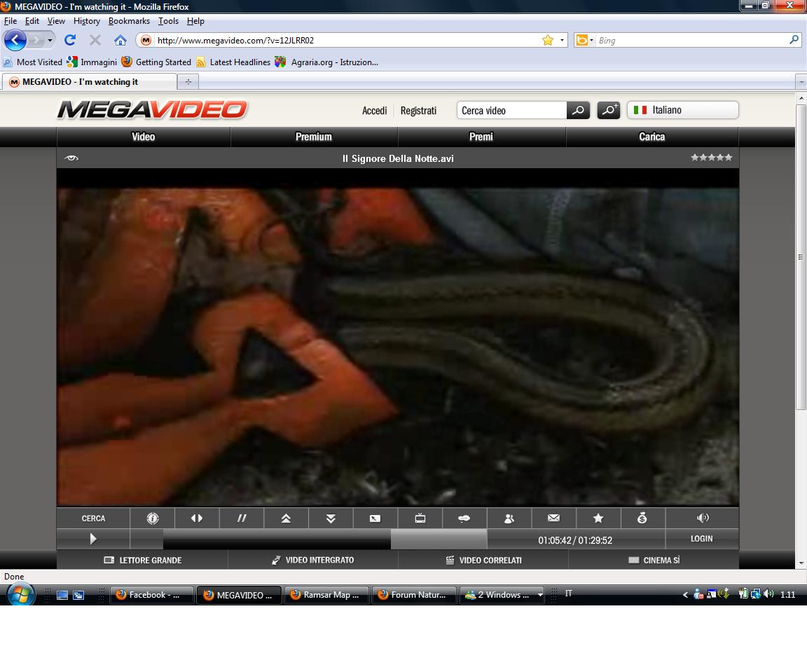This screenshot has height=672, width=807.
Task: Click the video info icon in player toolbar
Action: click(x=153, y=519)
